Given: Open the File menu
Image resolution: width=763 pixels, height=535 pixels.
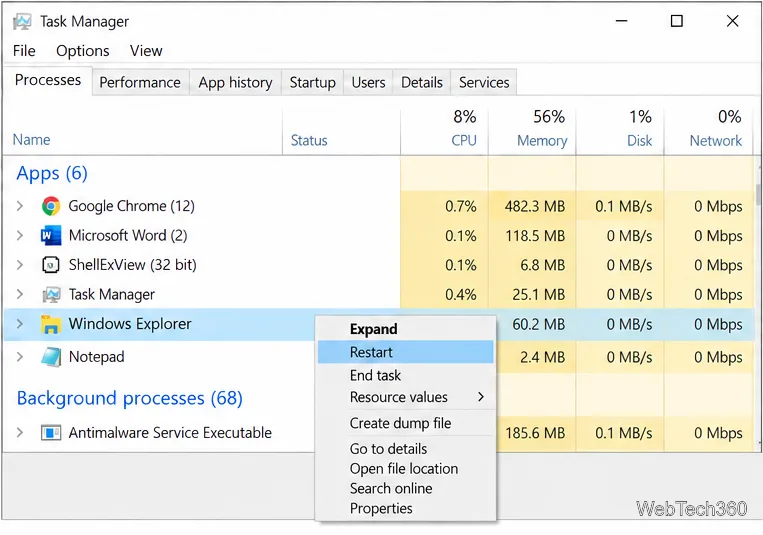Looking at the screenshot, I should coord(24,51).
